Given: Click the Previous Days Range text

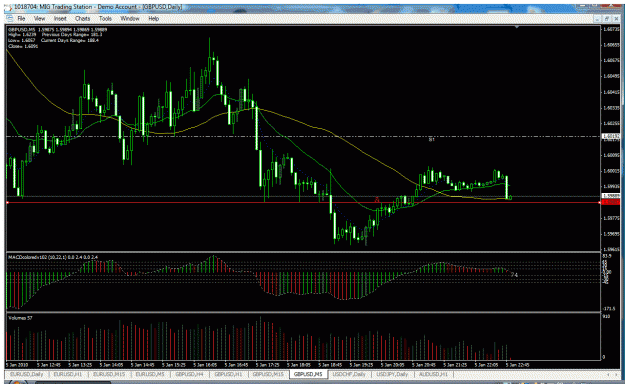Looking at the screenshot, I should coord(72,35).
